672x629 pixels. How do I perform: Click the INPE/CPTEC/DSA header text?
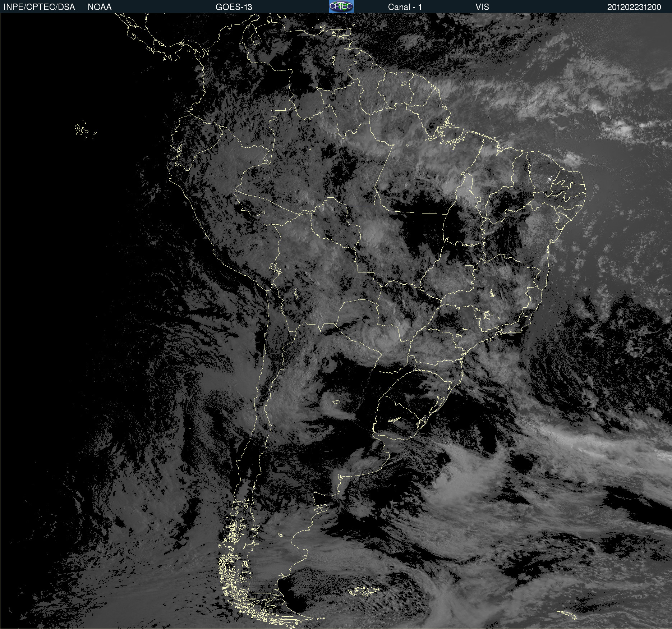39,7
